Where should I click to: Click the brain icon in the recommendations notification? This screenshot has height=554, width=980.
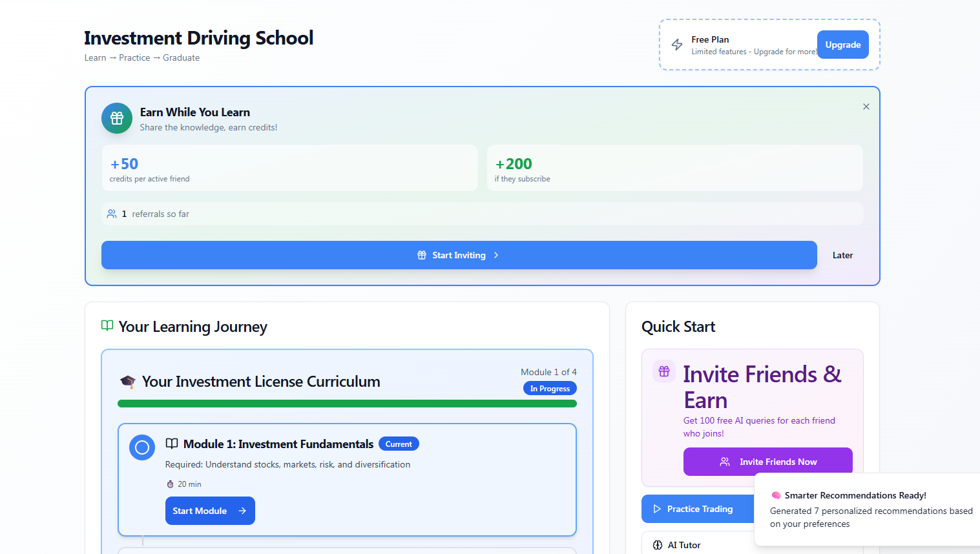pyautogui.click(x=776, y=495)
